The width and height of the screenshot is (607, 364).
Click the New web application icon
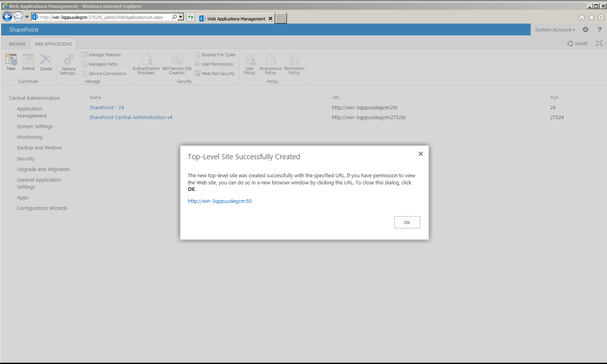click(x=11, y=62)
